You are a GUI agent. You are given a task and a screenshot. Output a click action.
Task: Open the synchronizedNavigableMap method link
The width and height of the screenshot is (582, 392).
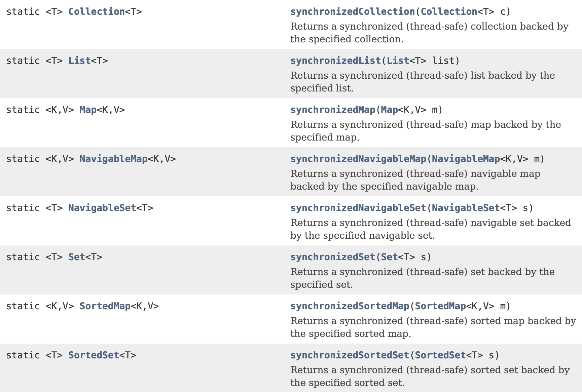tap(358, 159)
